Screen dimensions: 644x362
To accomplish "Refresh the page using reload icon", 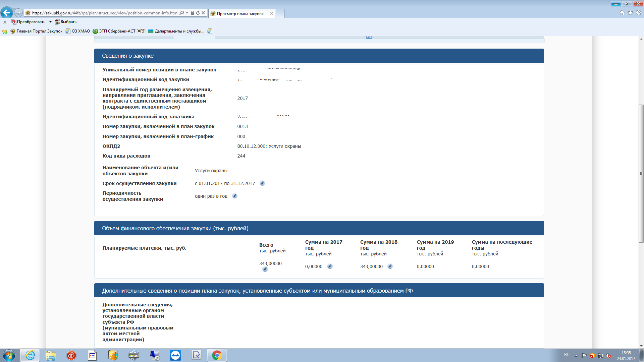I will 198,13.
